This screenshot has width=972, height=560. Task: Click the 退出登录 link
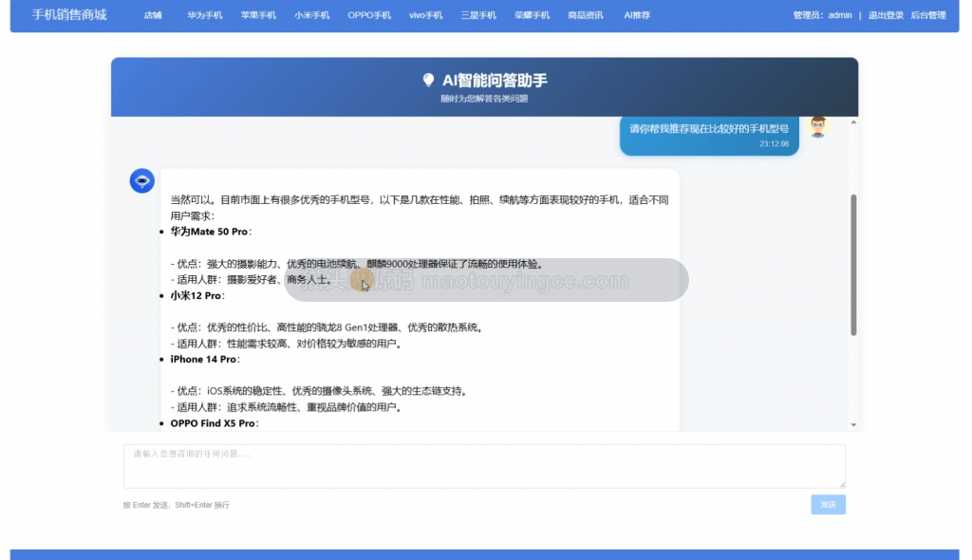(x=886, y=15)
